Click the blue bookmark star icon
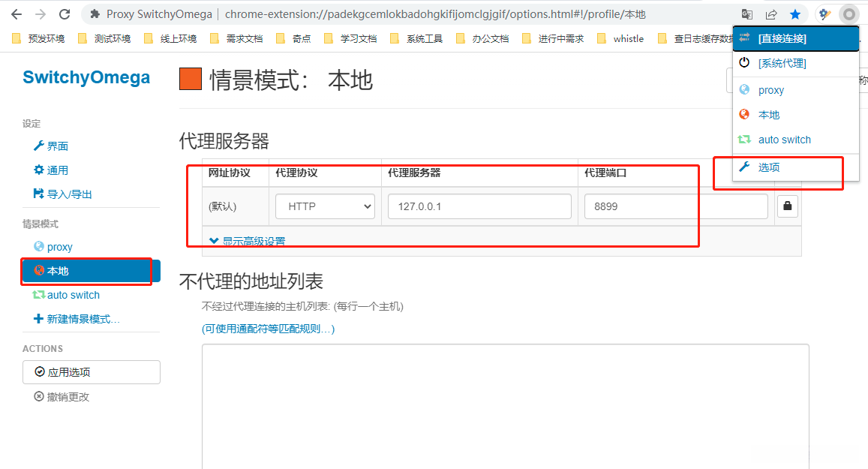The width and height of the screenshot is (868, 469). point(795,14)
